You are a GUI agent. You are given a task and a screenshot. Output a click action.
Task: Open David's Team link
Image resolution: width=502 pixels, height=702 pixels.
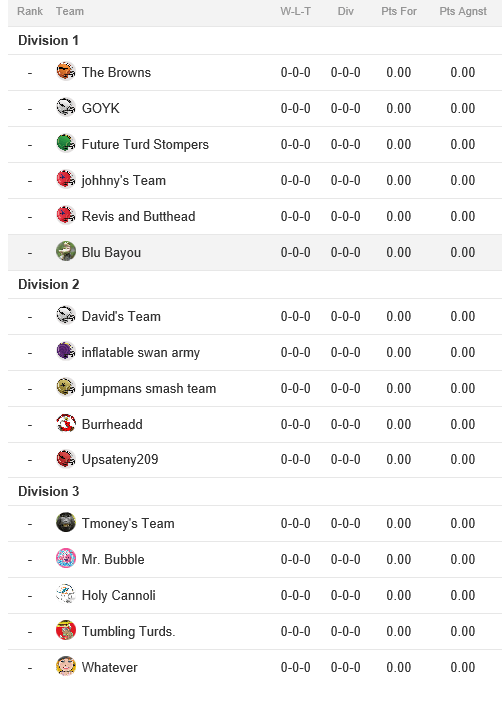121,316
